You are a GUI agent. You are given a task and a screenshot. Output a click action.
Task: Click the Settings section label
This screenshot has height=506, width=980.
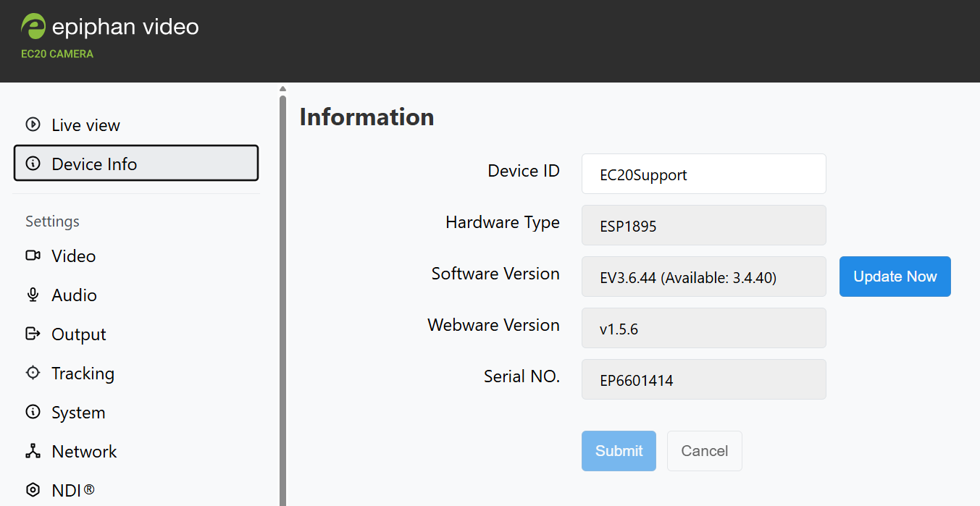52,221
